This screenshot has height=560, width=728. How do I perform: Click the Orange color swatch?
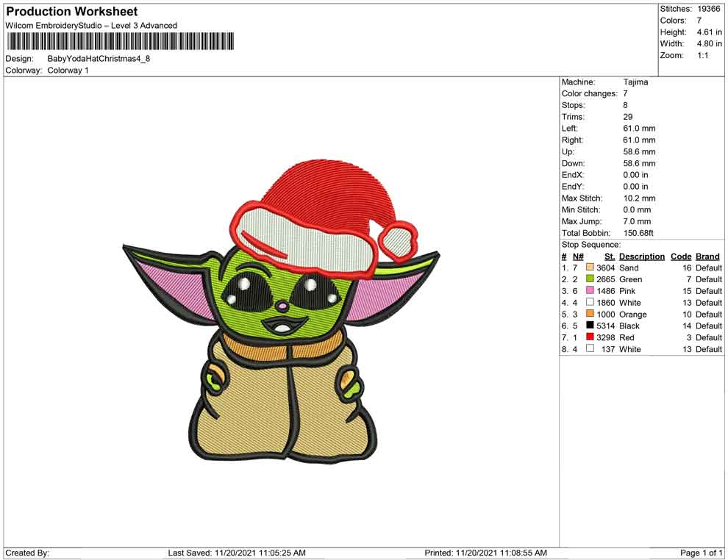[590, 314]
